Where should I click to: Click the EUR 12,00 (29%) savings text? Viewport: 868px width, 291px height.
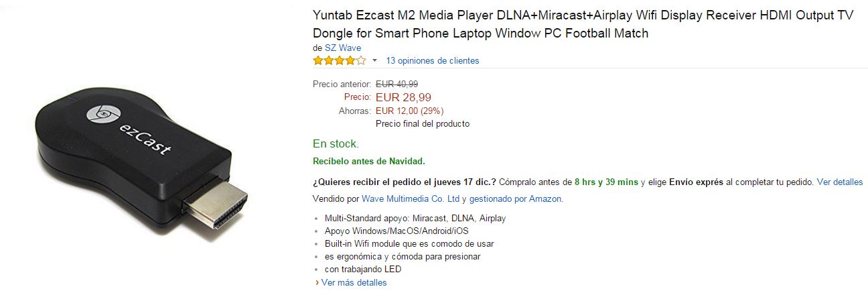409,111
